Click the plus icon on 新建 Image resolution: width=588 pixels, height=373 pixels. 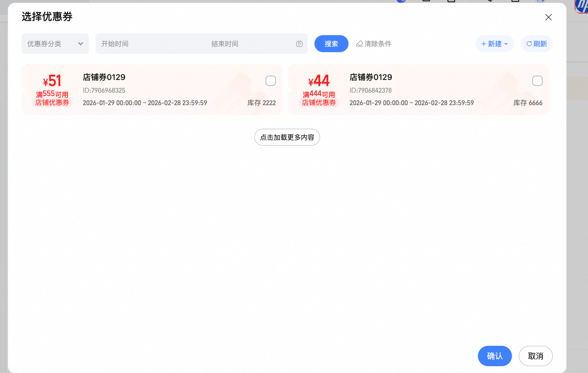coord(484,44)
